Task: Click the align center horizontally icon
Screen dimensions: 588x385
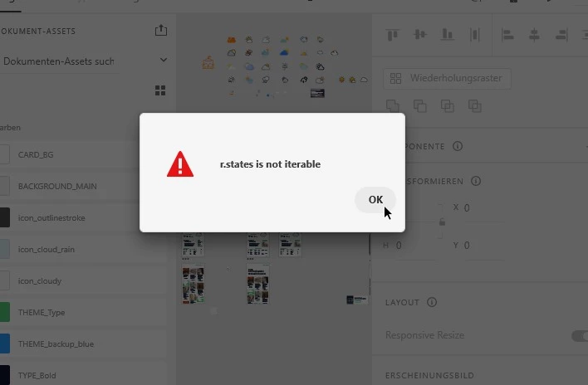Action: coord(534,35)
